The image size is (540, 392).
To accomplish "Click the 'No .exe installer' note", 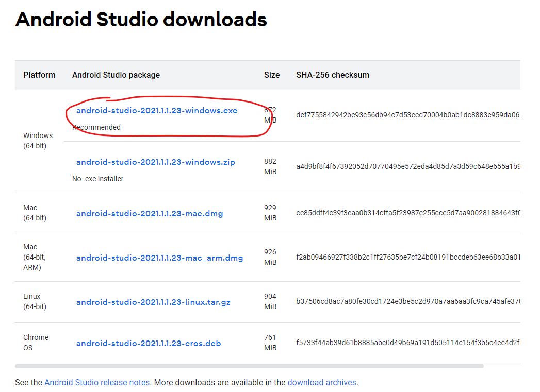I will [x=98, y=179].
